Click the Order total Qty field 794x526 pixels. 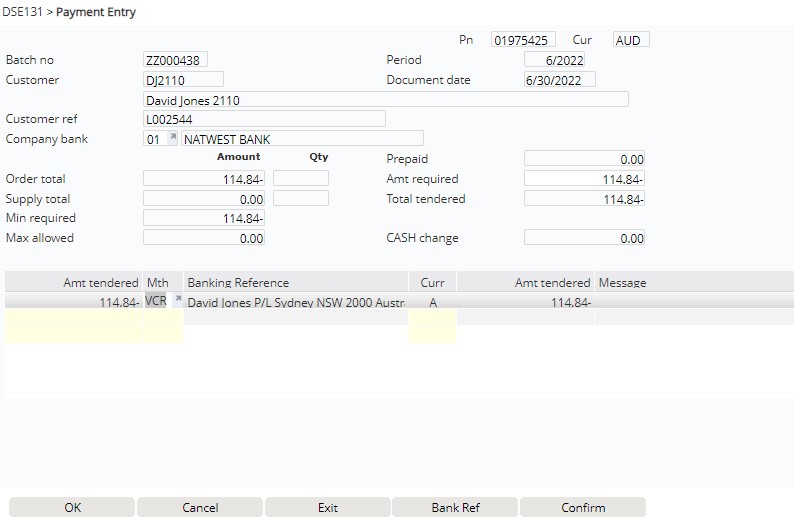point(300,179)
